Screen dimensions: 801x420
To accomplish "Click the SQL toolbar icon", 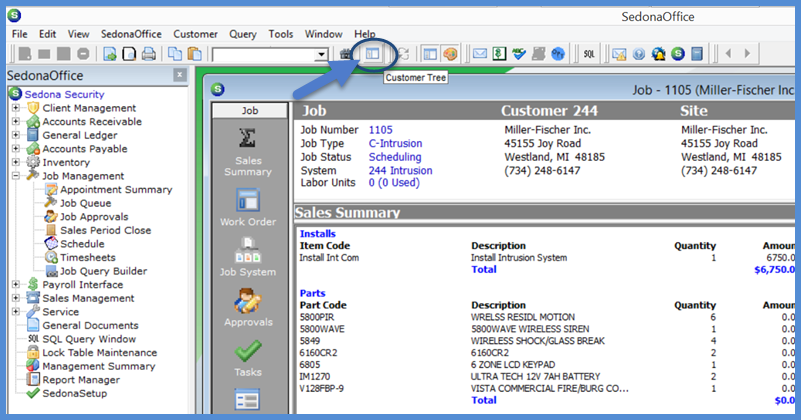I will click(x=589, y=54).
